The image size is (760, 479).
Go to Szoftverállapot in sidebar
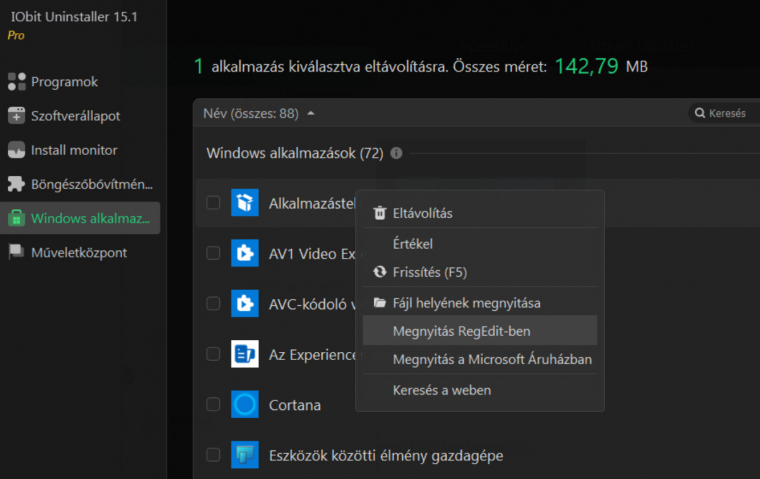pyautogui.click(x=75, y=116)
